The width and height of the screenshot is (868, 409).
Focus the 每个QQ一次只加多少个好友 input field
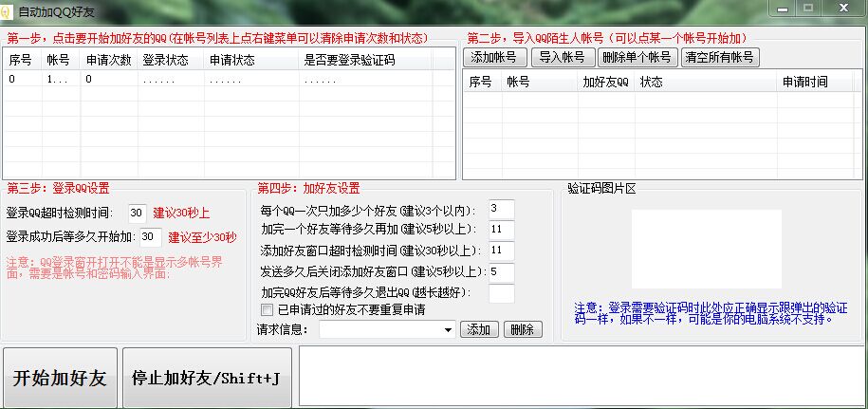coord(500,209)
